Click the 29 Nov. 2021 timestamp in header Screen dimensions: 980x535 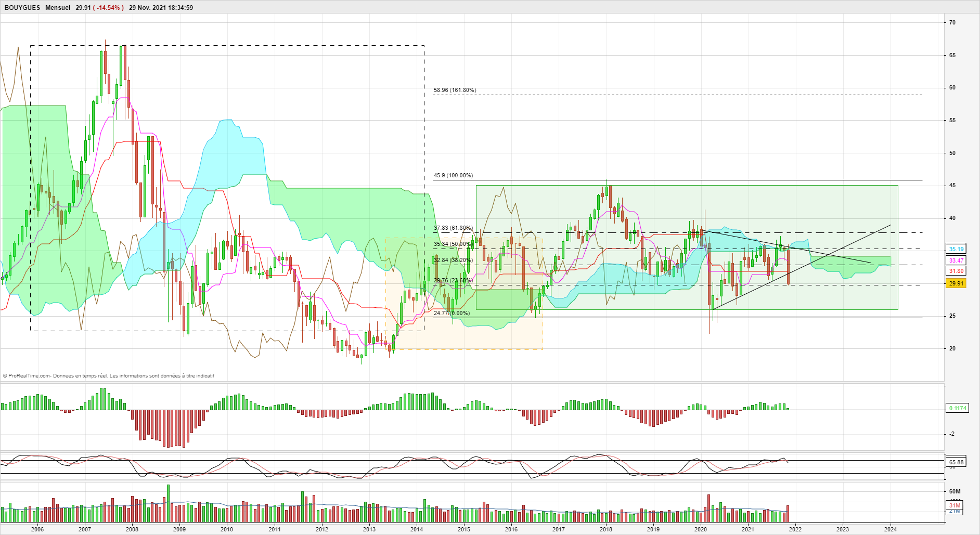(x=161, y=8)
